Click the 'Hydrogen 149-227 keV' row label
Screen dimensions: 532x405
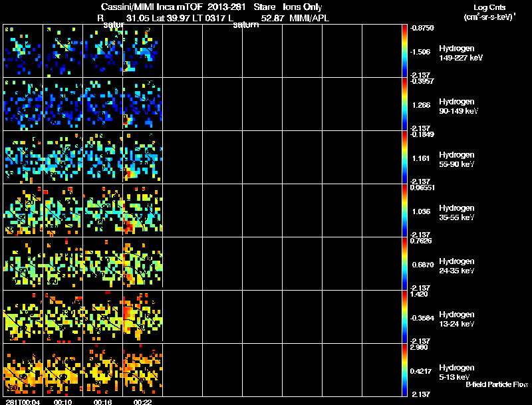pos(460,53)
